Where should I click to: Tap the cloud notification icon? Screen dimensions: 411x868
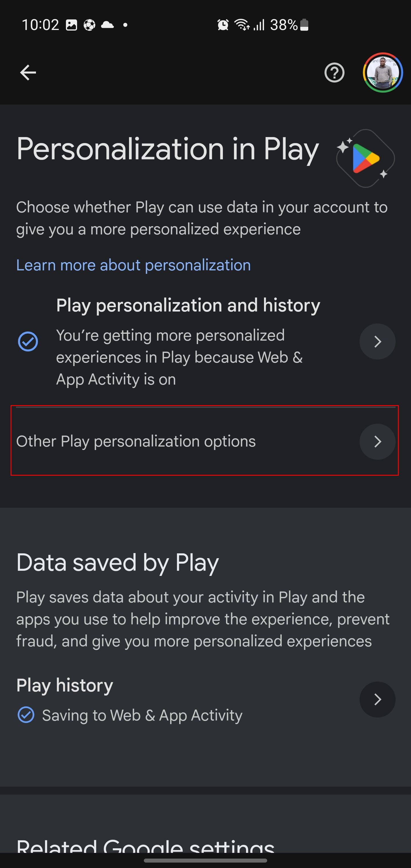[107, 25]
